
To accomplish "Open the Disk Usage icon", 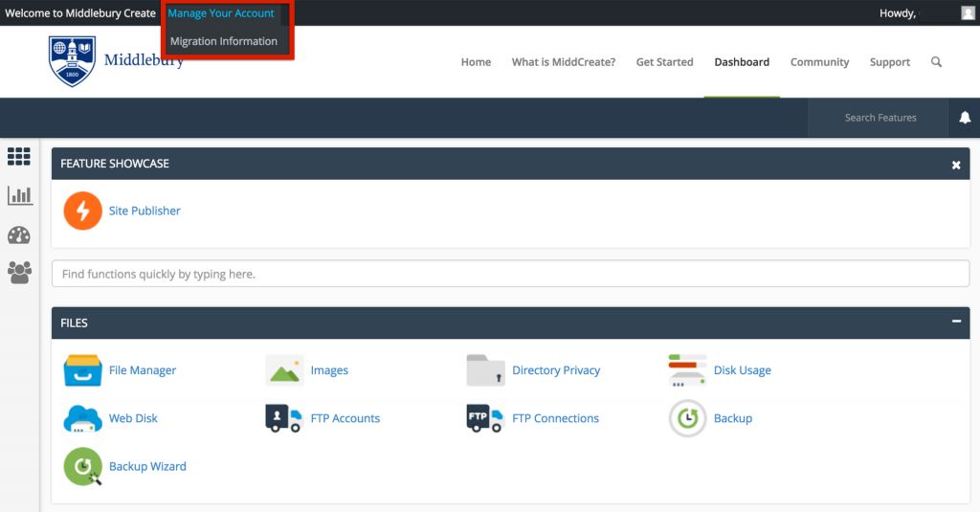I will 687,370.
